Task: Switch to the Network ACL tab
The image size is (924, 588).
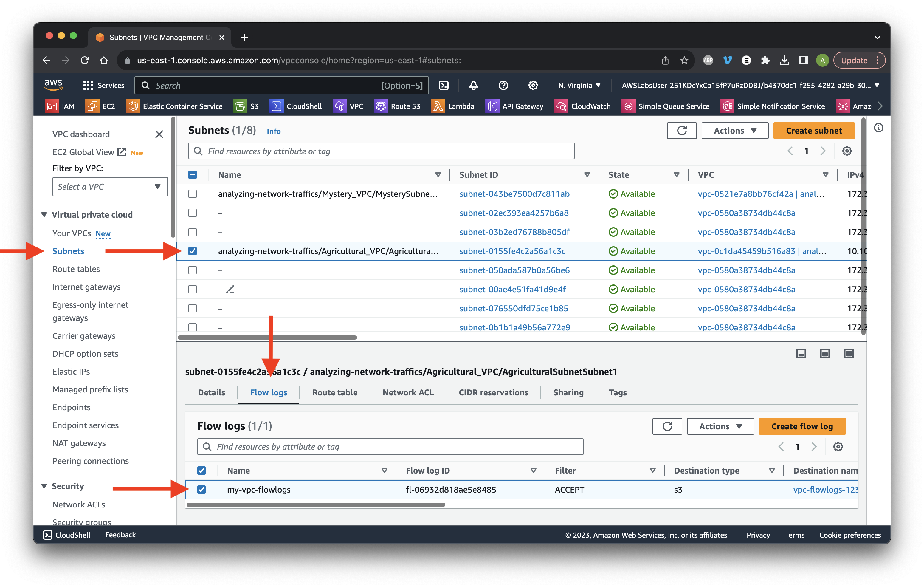Action: pyautogui.click(x=408, y=393)
